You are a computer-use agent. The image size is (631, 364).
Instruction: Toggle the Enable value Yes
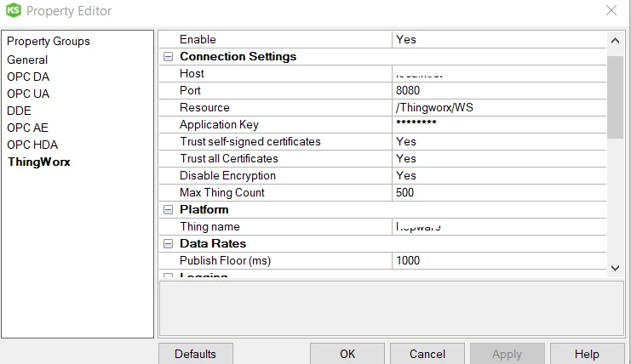coord(499,39)
